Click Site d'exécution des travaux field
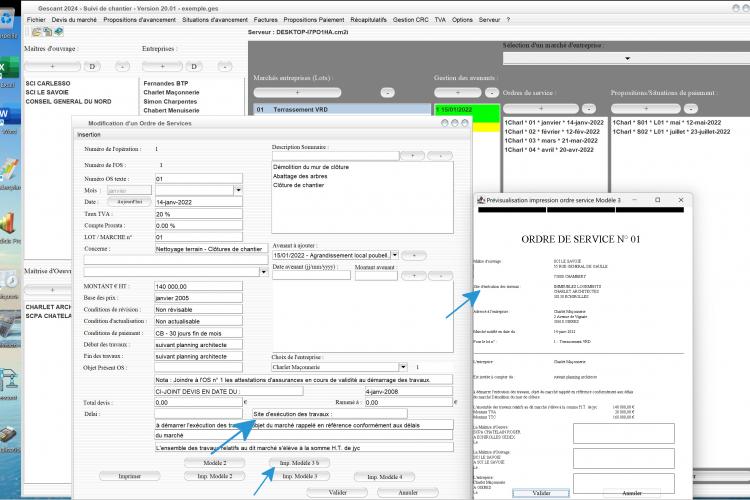The width and height of the screenshot is (750, 500). click(330, 413)
